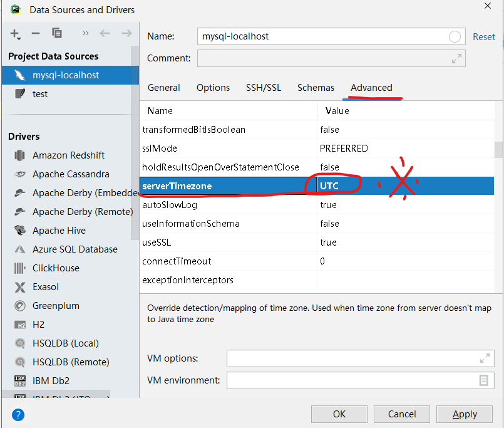Expand the Comment field editor

point(456,58)
